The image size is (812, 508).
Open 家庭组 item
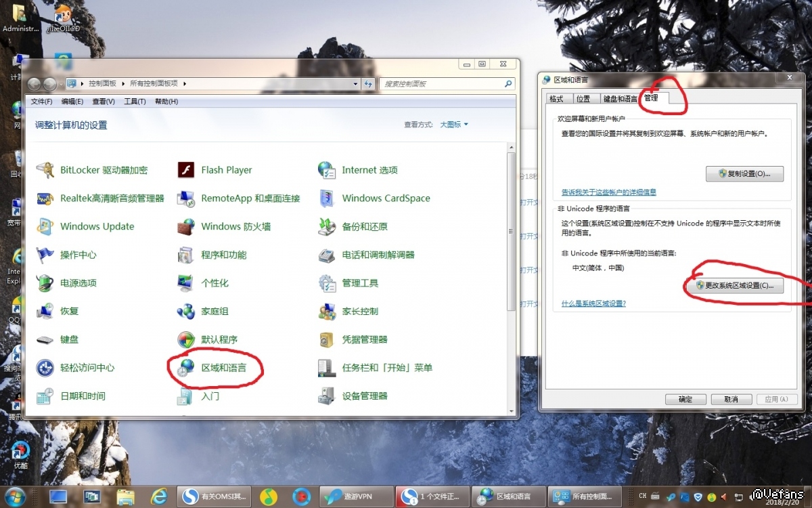203,312
